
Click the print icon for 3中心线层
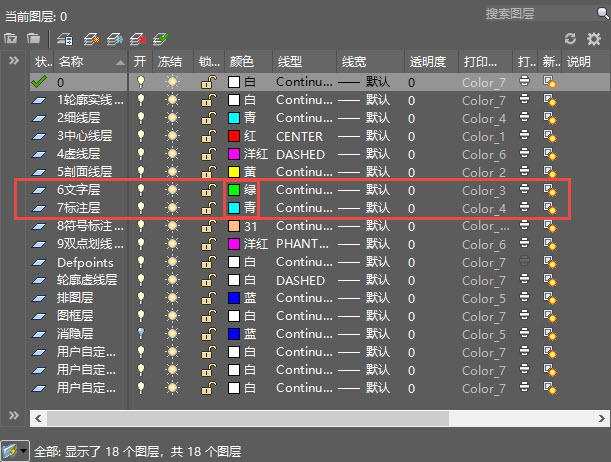point(526,137)
